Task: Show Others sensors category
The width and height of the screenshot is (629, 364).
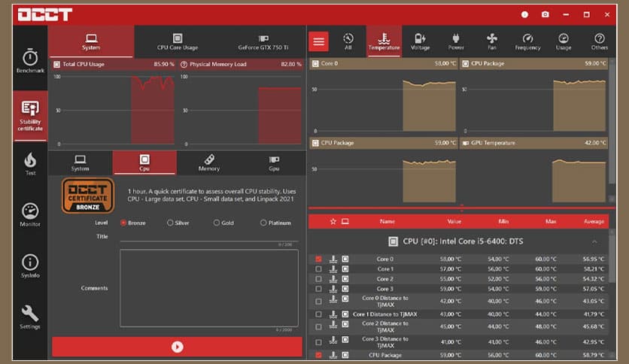Action: tap(600, 41)
